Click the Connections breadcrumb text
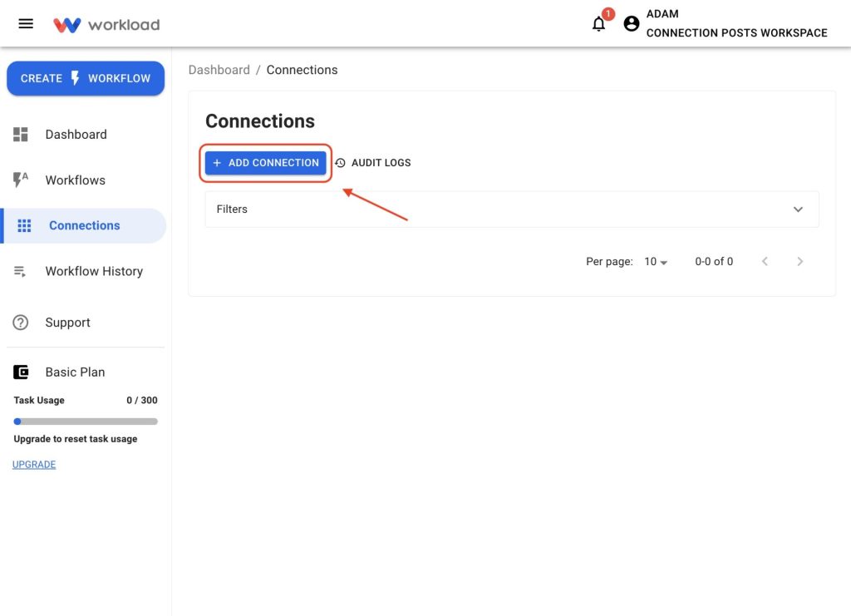Viewport: 851px width, 616px height. pyautogui.click(x=302, y=70)
